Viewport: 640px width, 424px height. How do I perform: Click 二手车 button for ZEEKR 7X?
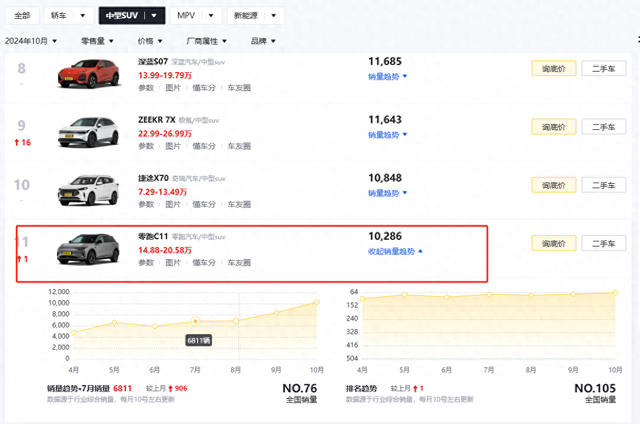pos(604,127)
